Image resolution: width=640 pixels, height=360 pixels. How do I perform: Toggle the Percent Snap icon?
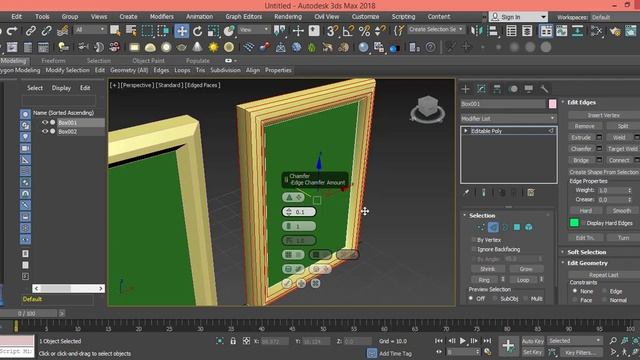(364, 31)
